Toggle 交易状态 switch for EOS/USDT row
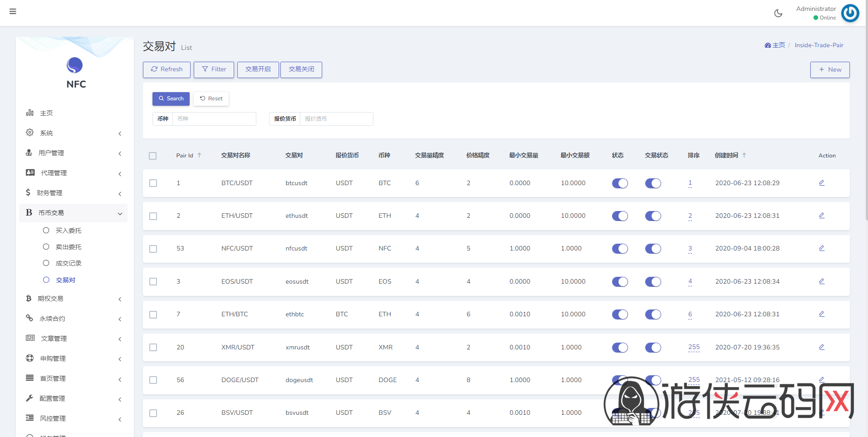The height and width of the screenshot is (437, 868). tap(653, 282)
